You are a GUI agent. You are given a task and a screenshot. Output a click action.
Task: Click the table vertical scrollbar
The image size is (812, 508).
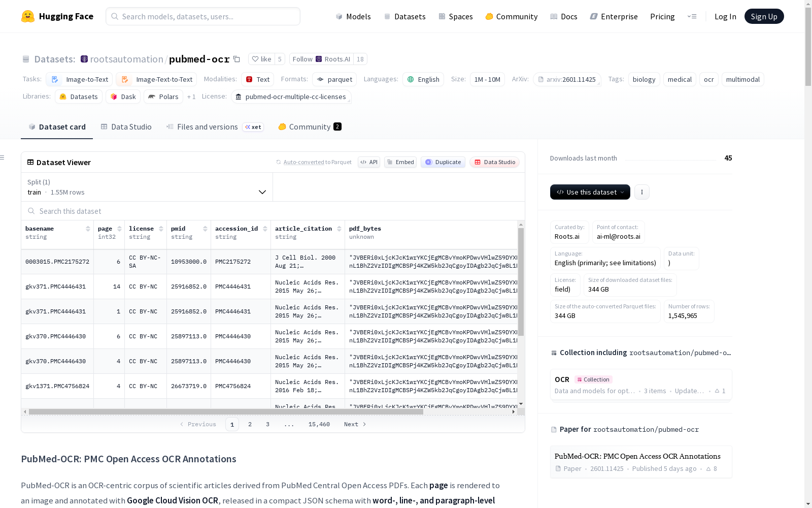coord(521,282)
